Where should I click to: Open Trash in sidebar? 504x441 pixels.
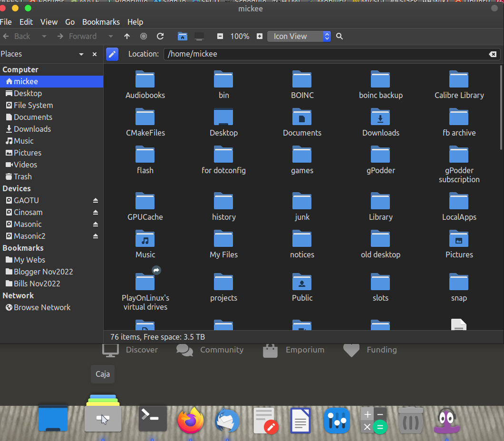click(x=51, y=176)
